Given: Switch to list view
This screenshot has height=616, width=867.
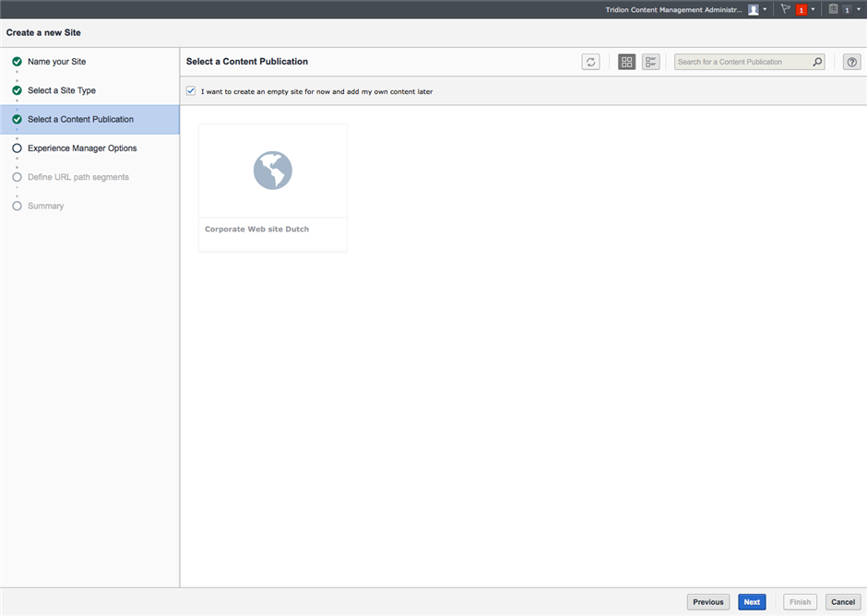Looking at the screenshot, I should pyautogui.click(x=651, y=62).
